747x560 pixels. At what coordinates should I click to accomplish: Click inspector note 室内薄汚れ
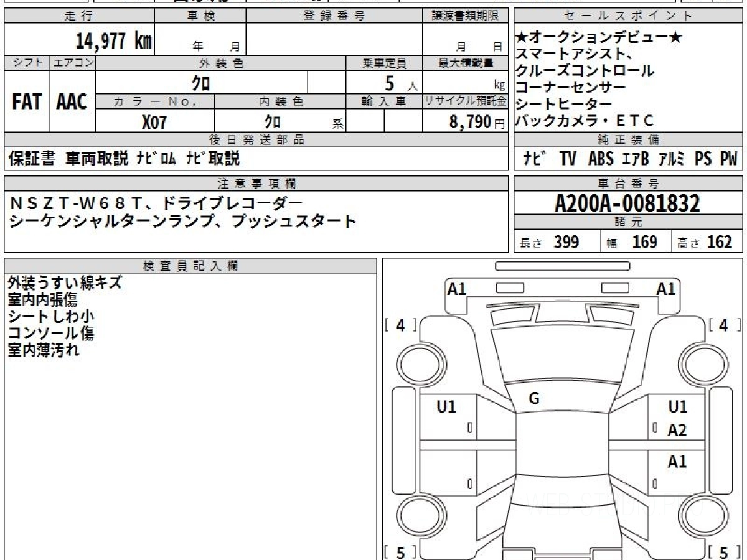click(x=44, y=350)
